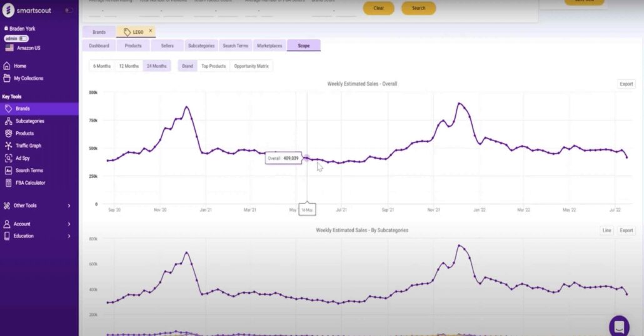Screen dimensions: 644x336
Task: Select the 6 Months time range
Action: [x=102, y=66]
